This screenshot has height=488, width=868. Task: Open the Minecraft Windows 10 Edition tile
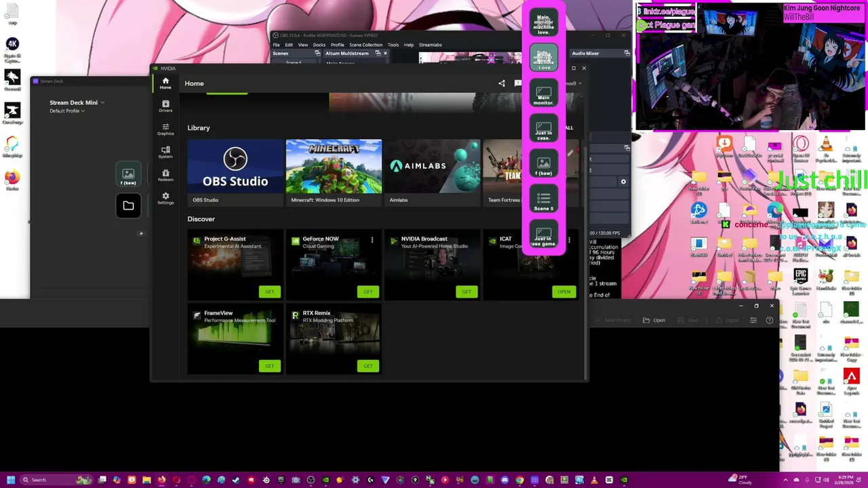(x=334, y=172)
